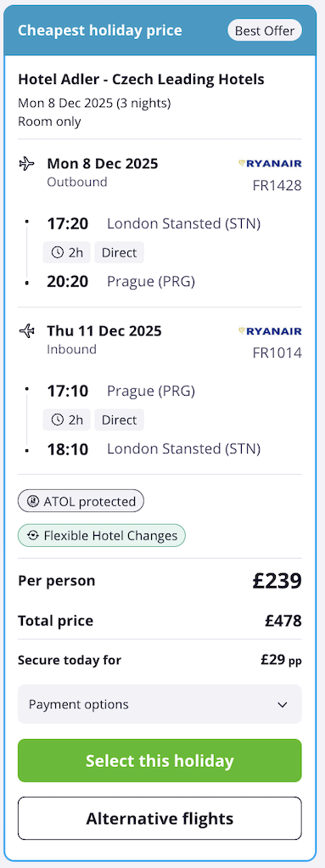Click flight number FR1428
Screen dimensions: 325x868
click(x=277, y=185)
